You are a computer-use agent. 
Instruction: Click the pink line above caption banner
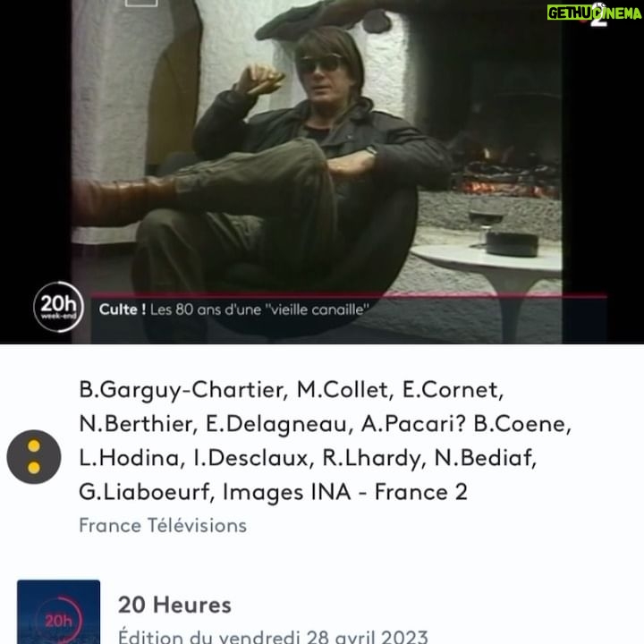[348, 295]
